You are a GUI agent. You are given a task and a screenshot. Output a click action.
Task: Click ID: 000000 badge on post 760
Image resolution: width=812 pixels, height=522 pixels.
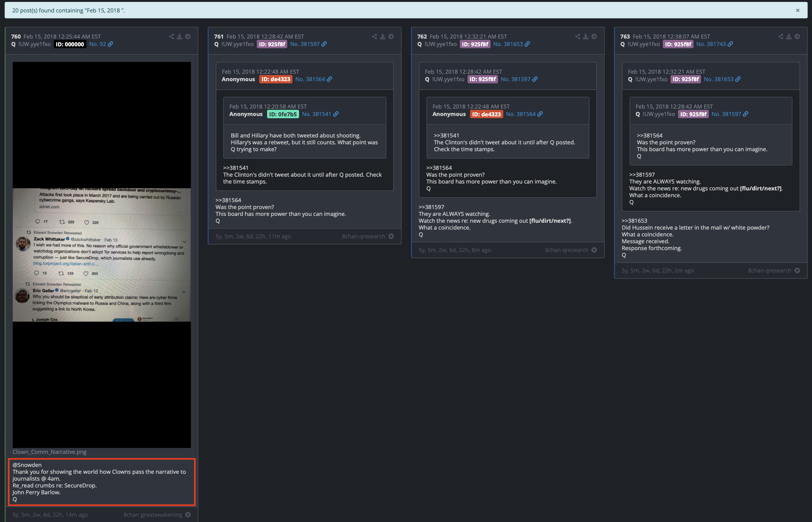click(70, 44)
